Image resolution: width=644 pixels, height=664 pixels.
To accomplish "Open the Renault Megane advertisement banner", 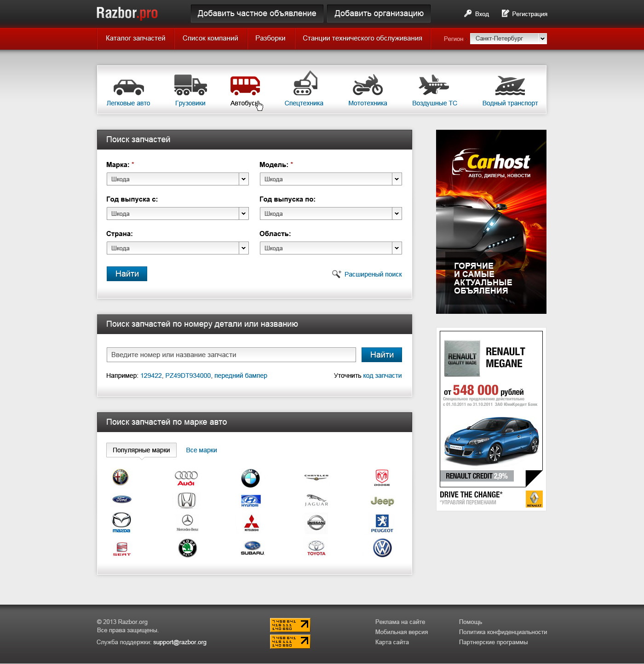I will tap(491, 419).
